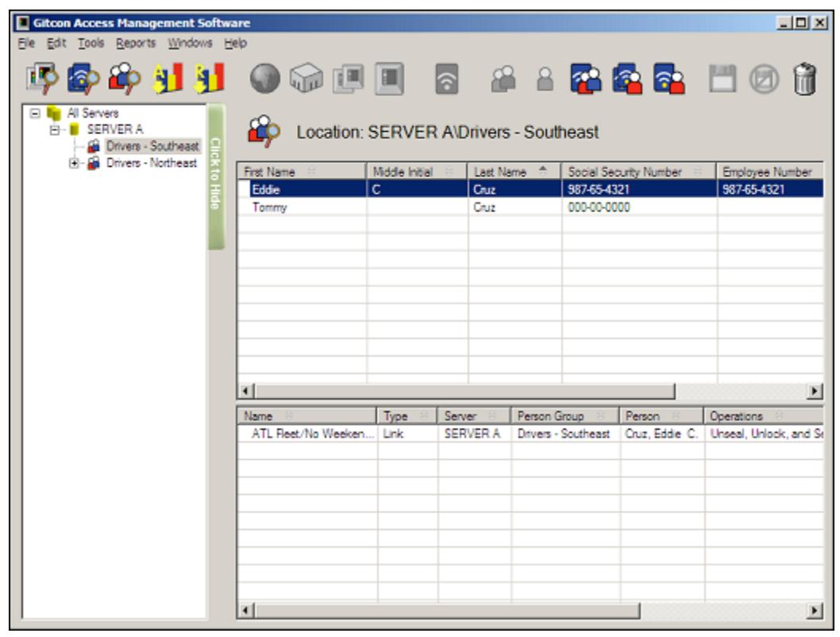Click the lower grid horizontal scrollbar thumb
The height and width of the screenshot is (637, 840).
pyautogui.click(x=447, y=610)
